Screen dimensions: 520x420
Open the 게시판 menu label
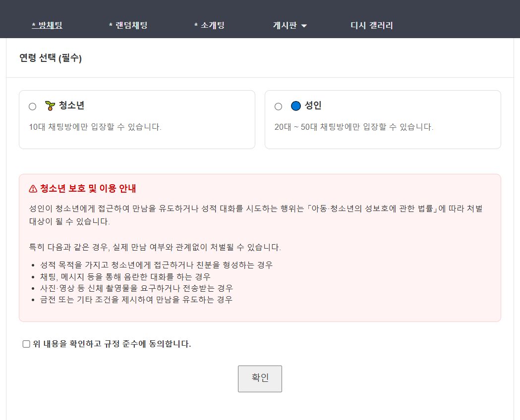click(285, 25)
